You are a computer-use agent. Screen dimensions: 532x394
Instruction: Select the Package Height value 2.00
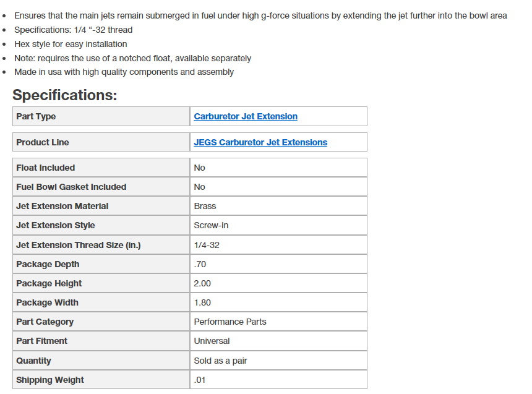point(202,283)
